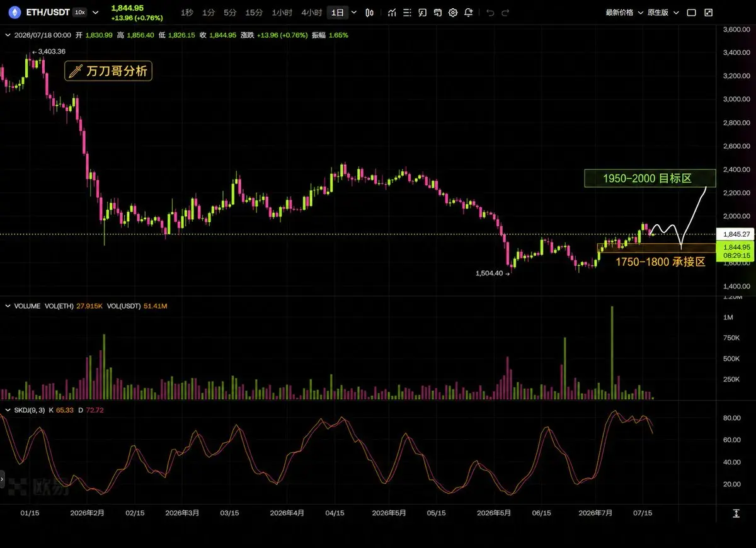Click the 2026年2月 date axis label

click(x=87, y=513)
